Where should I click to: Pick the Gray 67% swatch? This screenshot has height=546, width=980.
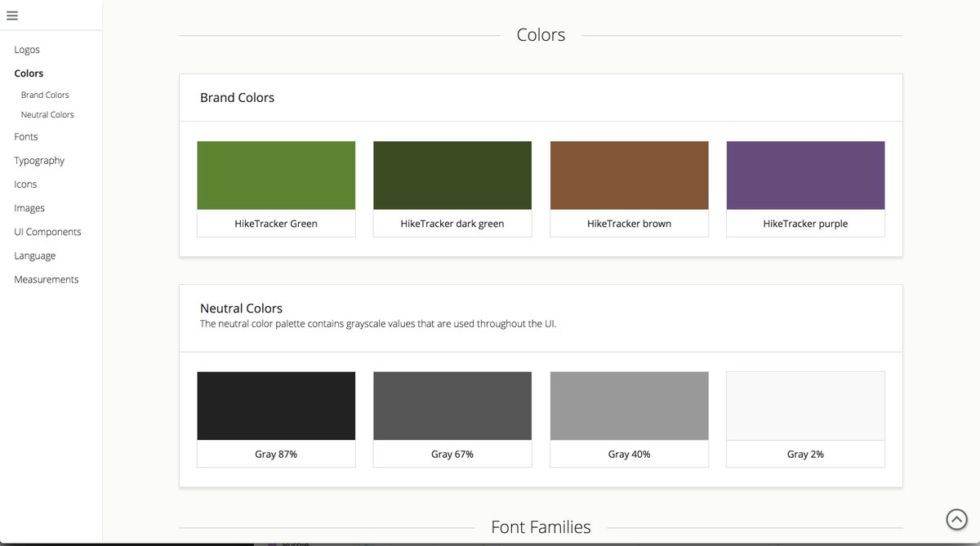[x=452, y=406]
